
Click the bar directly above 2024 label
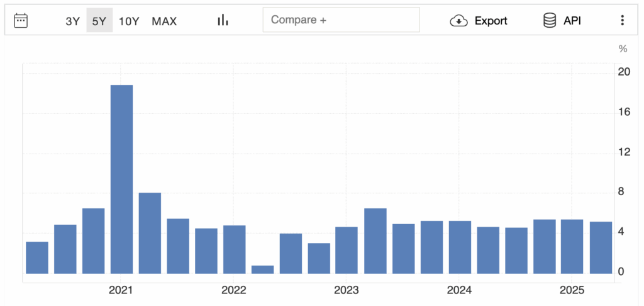click(460, 247)
